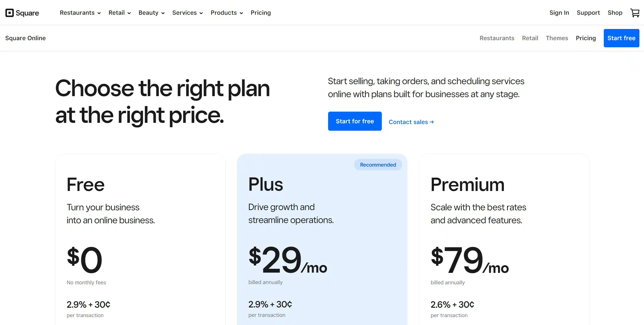Click the Square Online logo text

[x=25, y=38]
